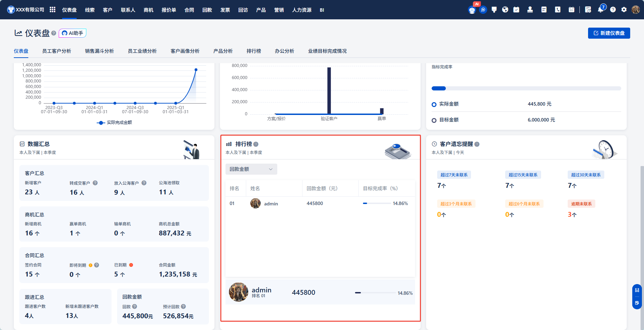Switch to 销售漏斗分析 tab
This screenshot has width=644, height=330.
coord(99,51)
